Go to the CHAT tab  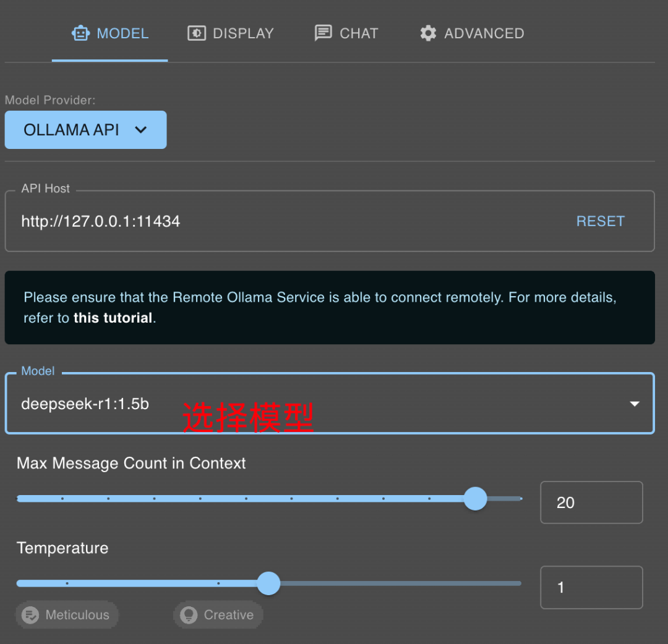pos(346,33)
